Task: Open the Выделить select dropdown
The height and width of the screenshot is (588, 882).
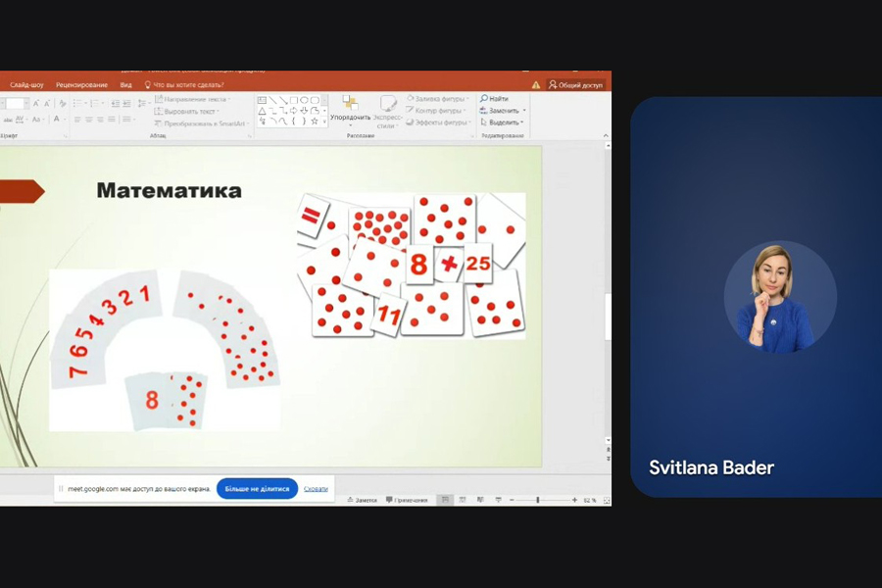Action: coord(502,122)
